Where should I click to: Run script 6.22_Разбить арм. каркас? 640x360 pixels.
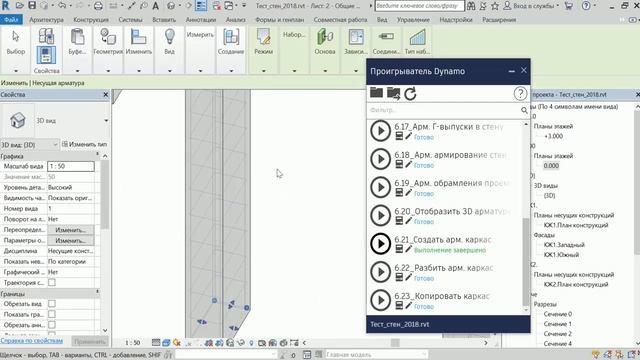380,272
